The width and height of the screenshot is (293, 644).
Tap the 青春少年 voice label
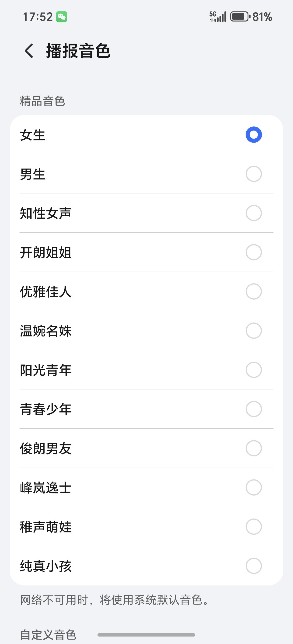point(46,409)
